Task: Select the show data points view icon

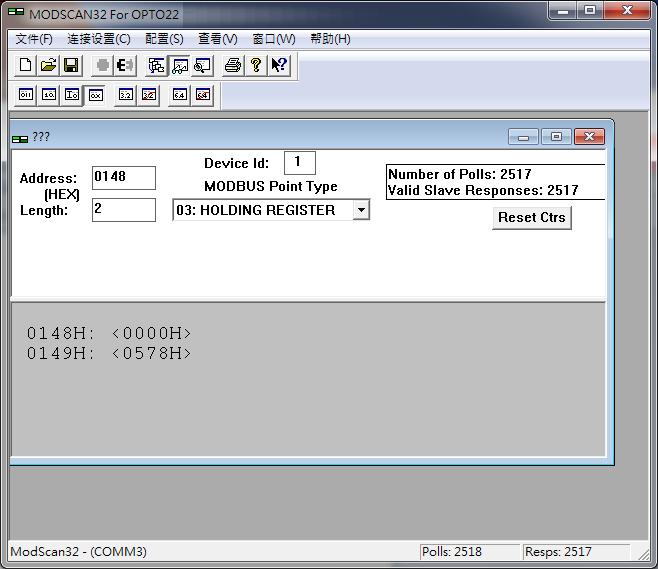Action: (180, 65)
